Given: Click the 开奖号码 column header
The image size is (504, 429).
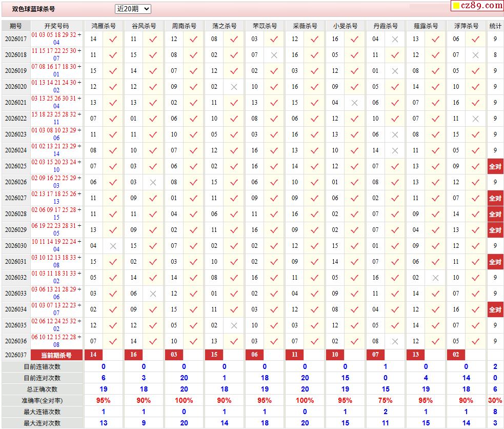Looking at the screenshot, I should (x=56, y=26).
